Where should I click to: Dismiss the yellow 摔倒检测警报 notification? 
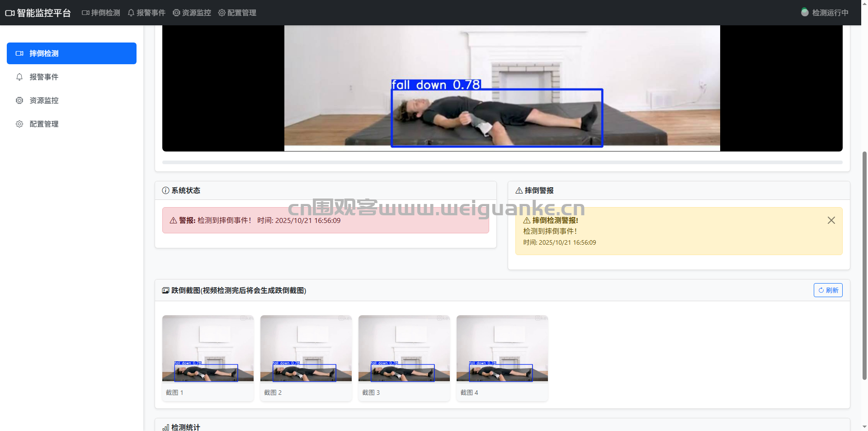831,220
